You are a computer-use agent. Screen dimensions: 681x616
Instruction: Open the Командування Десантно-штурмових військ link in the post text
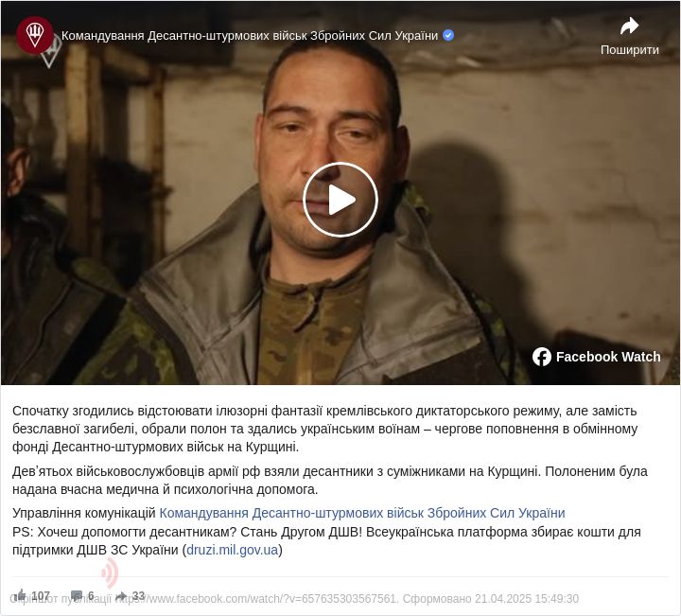pos(362,513)
